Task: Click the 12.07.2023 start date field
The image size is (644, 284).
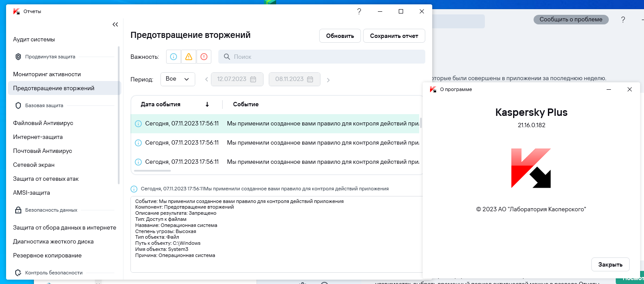Action: pos(237,79)
